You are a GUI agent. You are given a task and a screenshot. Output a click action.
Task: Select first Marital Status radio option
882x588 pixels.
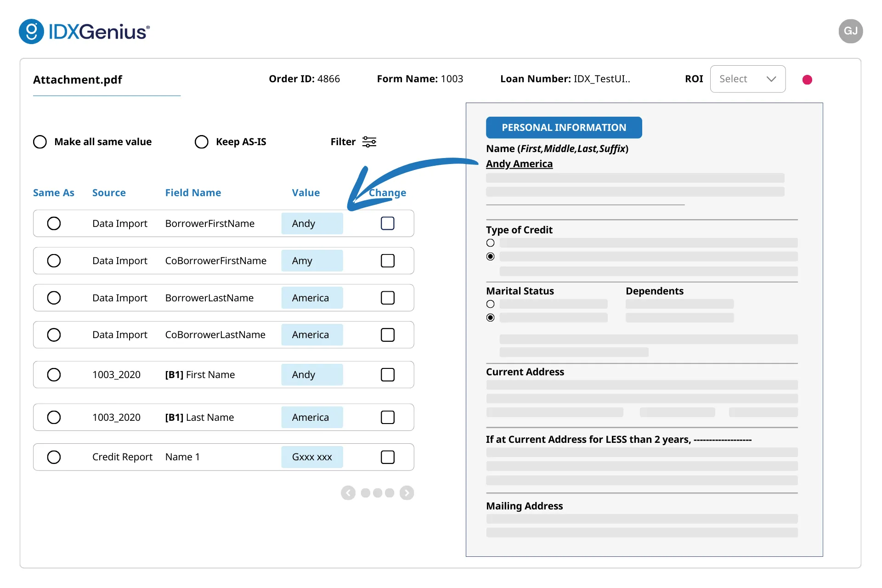point(490,304)
